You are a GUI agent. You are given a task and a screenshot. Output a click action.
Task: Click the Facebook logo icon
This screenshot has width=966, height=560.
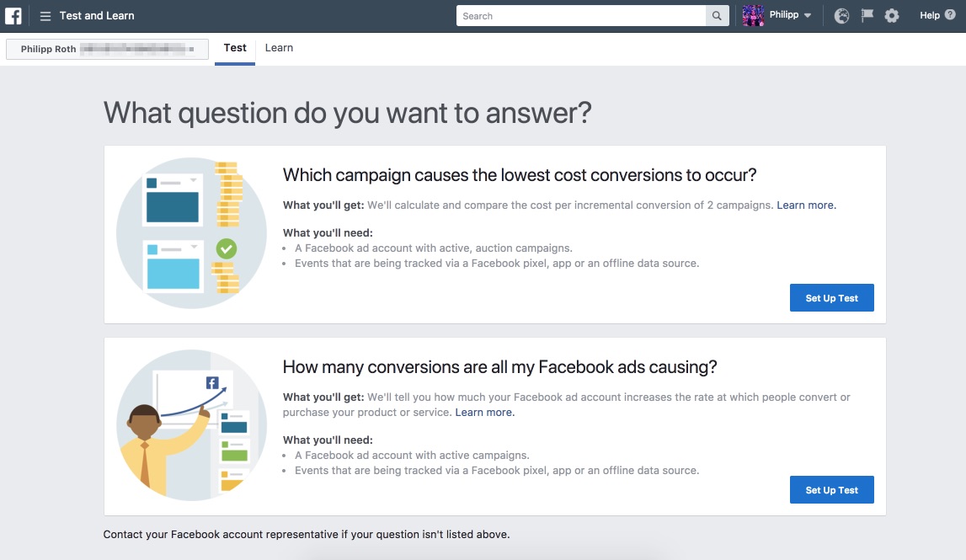(13, 15)
